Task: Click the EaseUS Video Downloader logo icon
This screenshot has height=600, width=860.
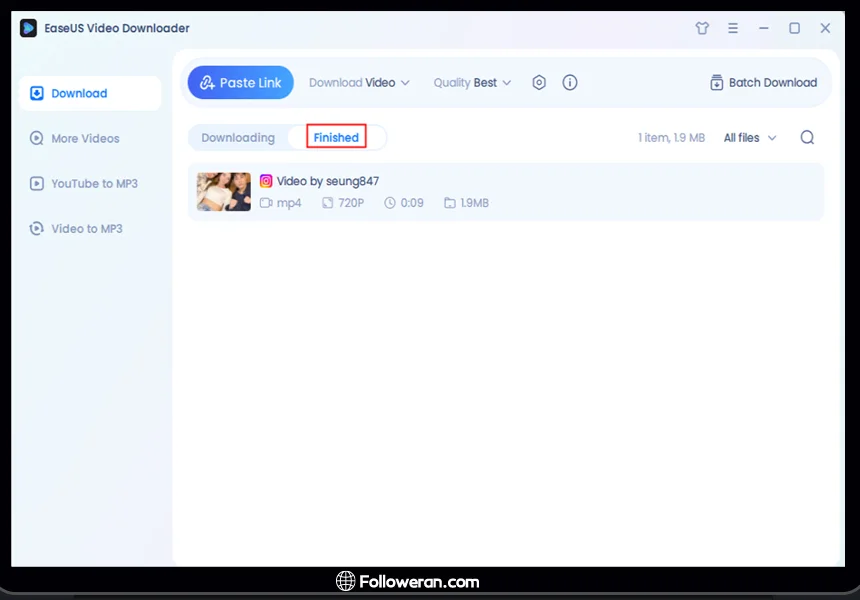Action: click(28, 28)
